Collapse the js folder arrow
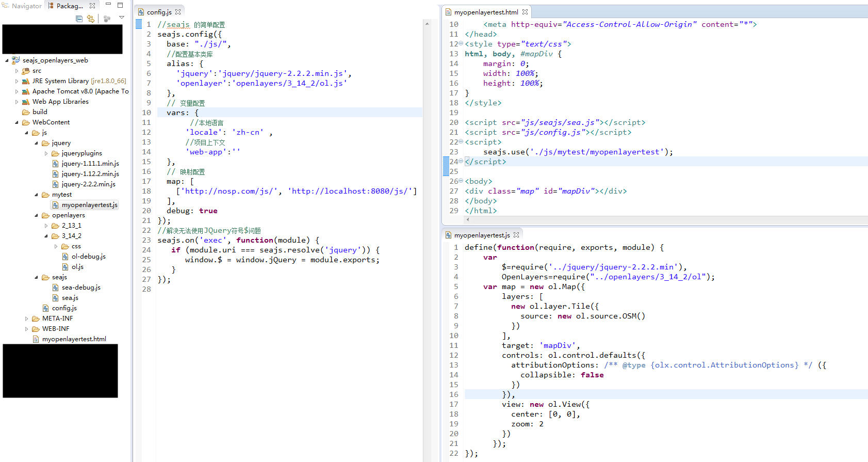The width and height of the screenshot is (868, 462). click(x=26, y=133)
